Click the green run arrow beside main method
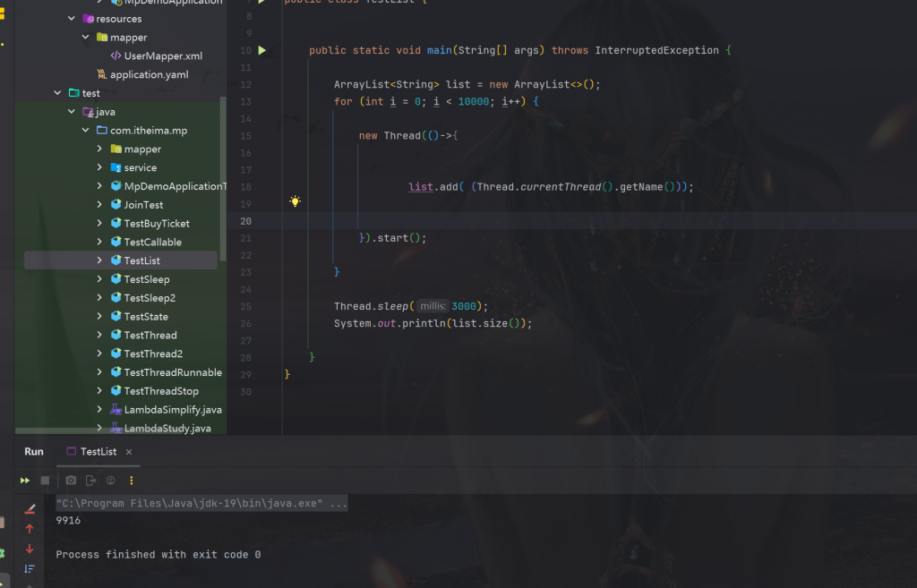Image resolution: width=917 pixels, height=588 pixels. click(262, 51)
